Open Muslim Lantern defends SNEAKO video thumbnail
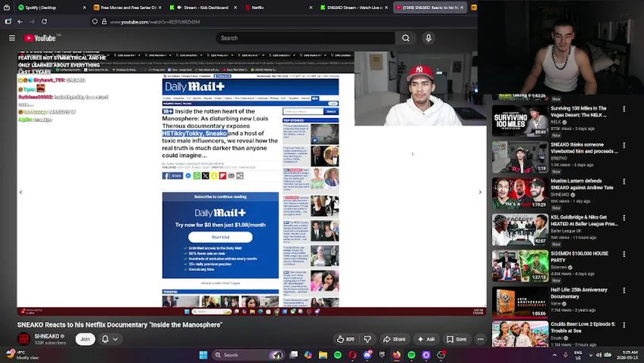This screenshot has width=644, height=363. [x=520, y=194]
